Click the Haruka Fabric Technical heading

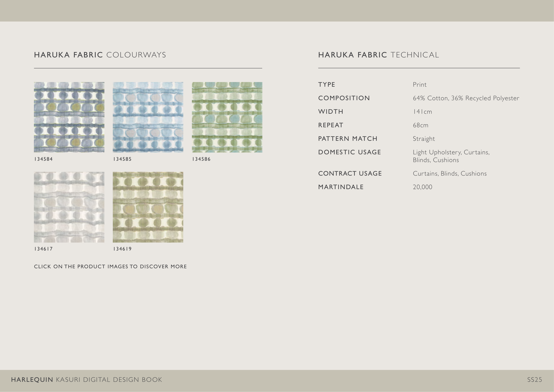click(378, 55)
